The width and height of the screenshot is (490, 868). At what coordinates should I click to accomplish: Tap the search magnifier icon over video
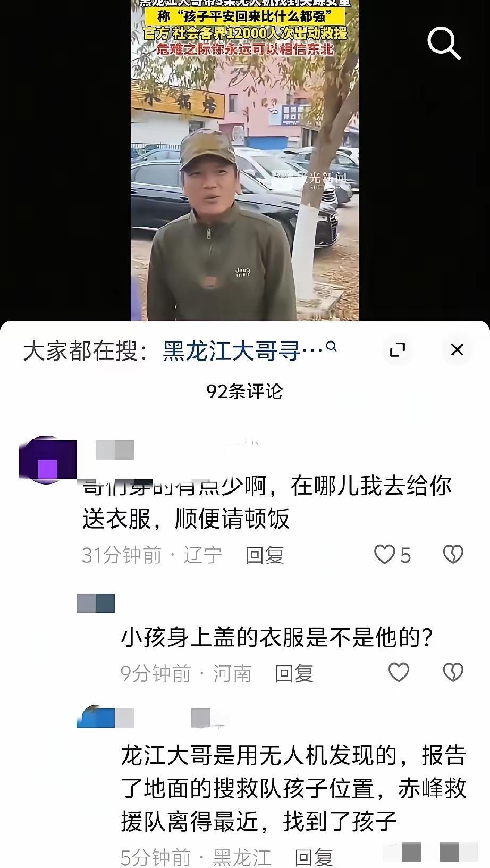[x=443, y=43]
